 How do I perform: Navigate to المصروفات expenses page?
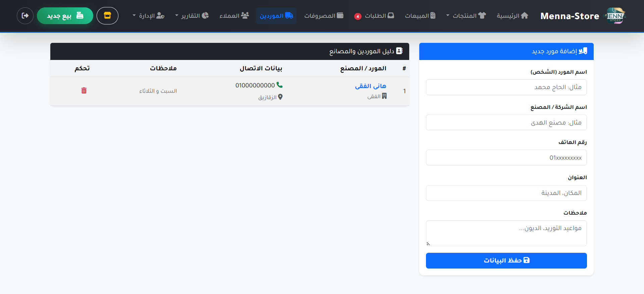tap(324, 16)
